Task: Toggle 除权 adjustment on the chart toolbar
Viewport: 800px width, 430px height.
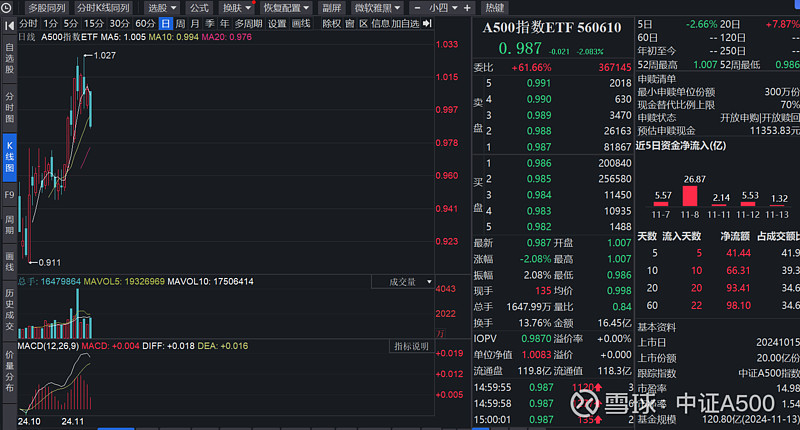Action: [x=331, y=23]
